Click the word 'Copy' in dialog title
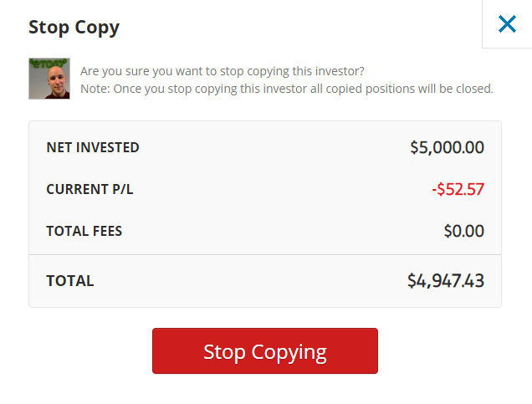Viewport: 532px width, 404px height. (x=97, y=28)
